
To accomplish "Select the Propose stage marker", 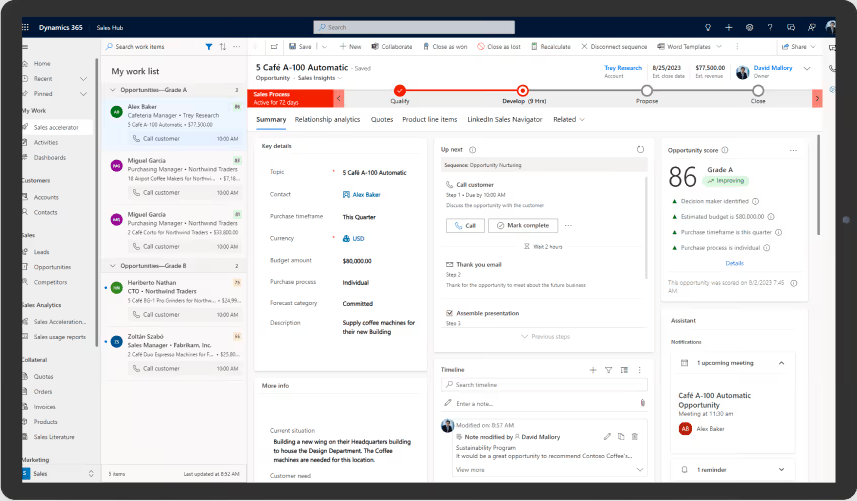I will click(x=647, y=91).
